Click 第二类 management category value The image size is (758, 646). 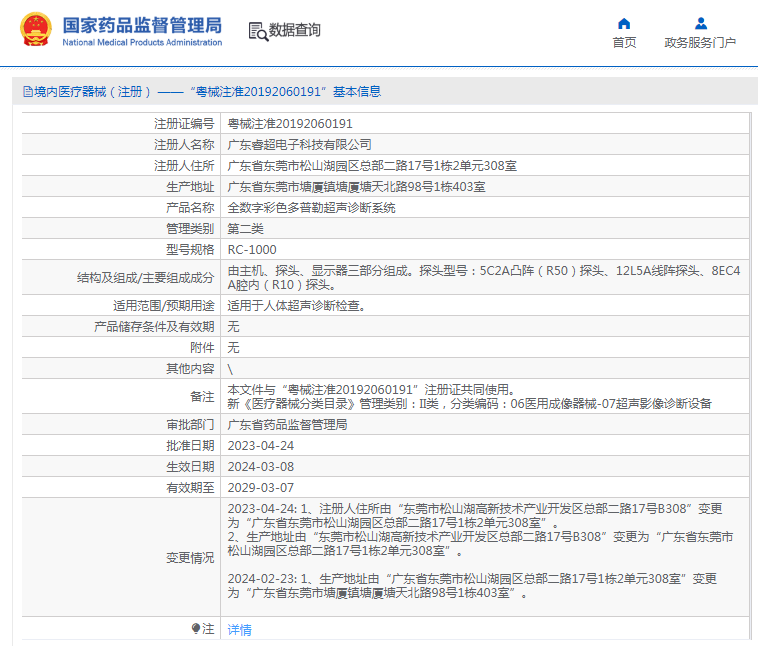click(x=246, y=229)
